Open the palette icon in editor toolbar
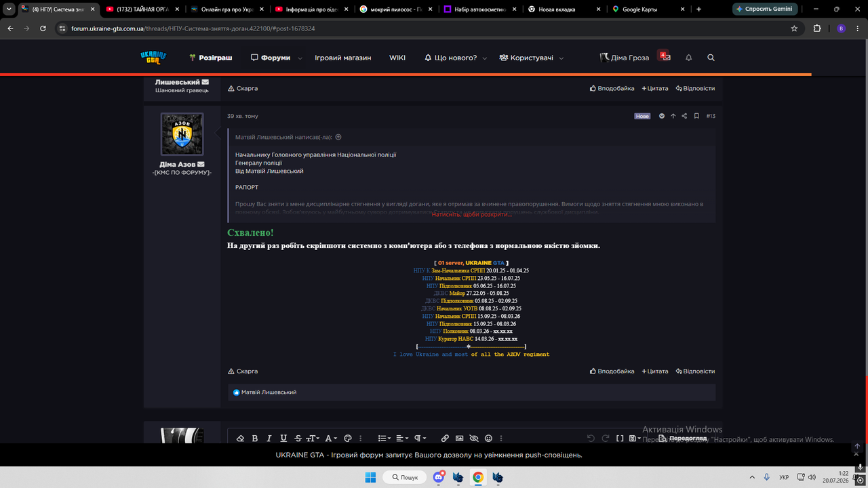 click(348, 439)
